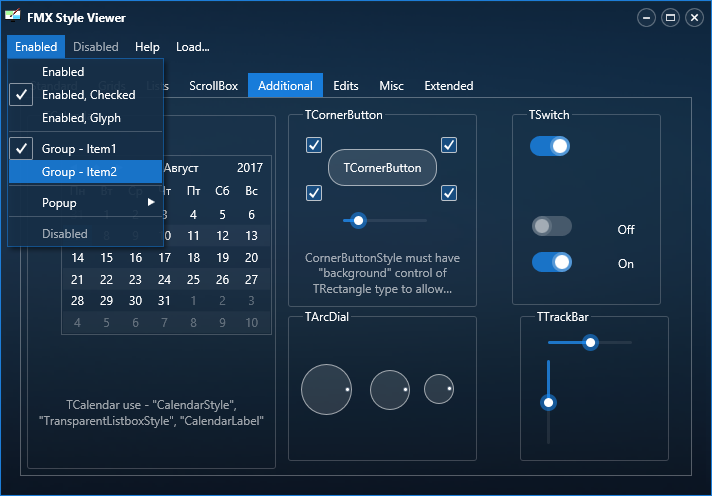Select day 31 in the calendar

pos(164,301)
